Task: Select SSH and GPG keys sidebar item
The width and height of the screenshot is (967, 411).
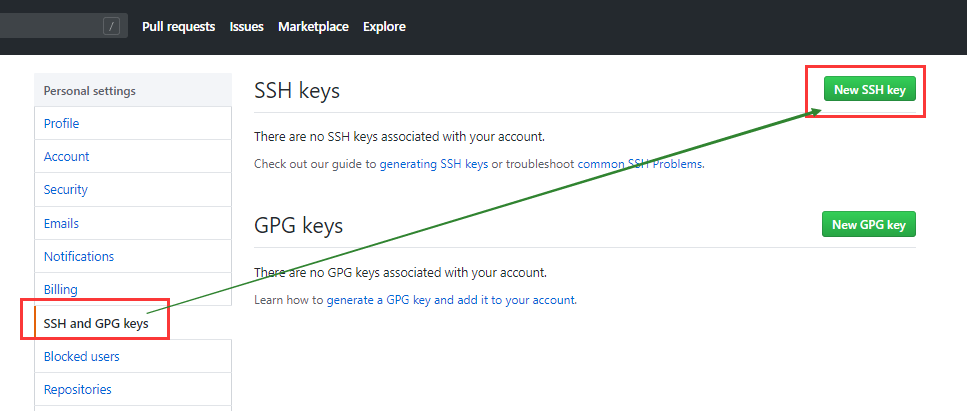Action: pos(96,324)
